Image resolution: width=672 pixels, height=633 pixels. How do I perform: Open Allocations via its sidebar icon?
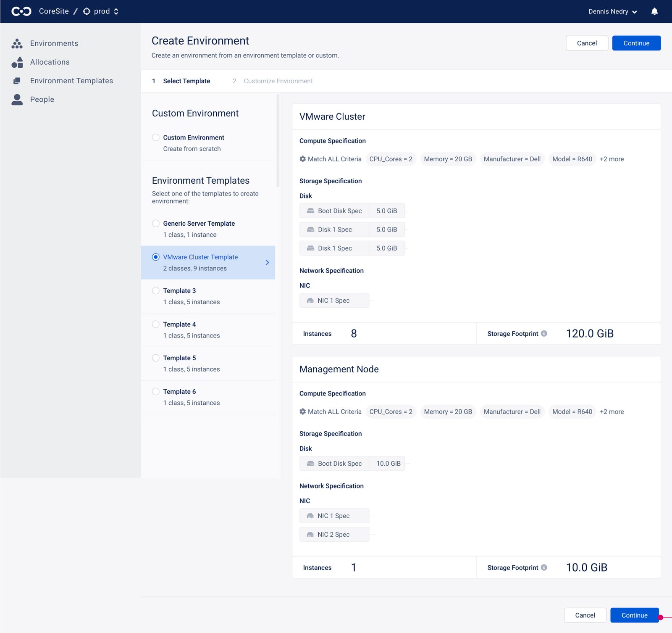[17, 62]
